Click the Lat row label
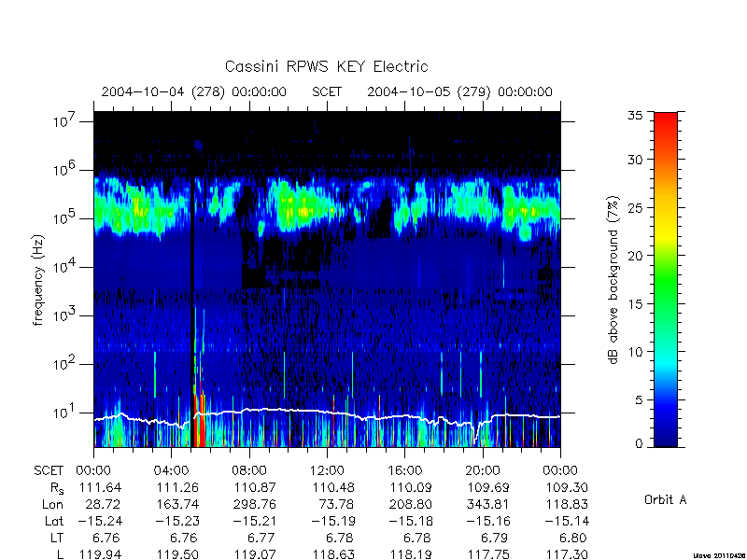Viewport: 747px width, 560px height. tap(54, 521)
